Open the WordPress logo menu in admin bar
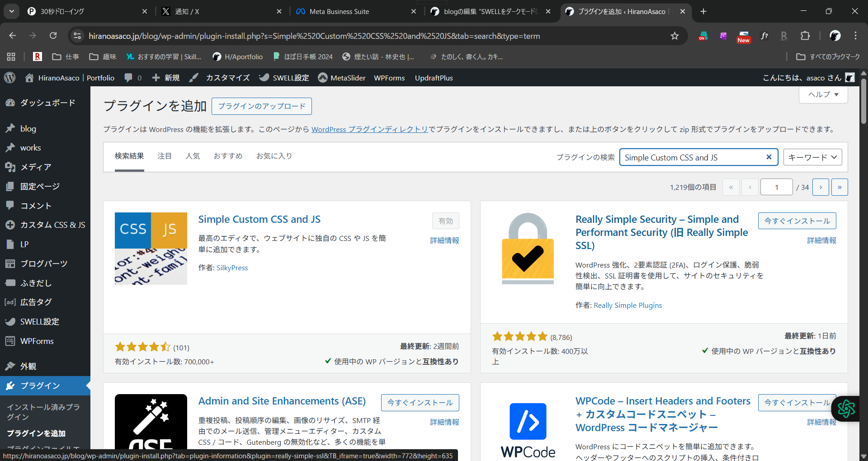The image size is (868, 461). pyautogui.click(x=9, y=77)
